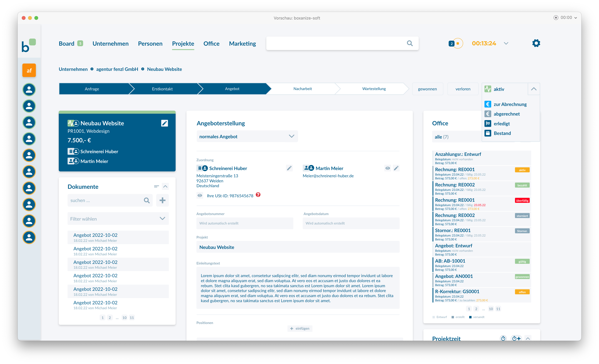Toggle visibility of the USt-ID line
599x364 pixels.
(200, 196)
